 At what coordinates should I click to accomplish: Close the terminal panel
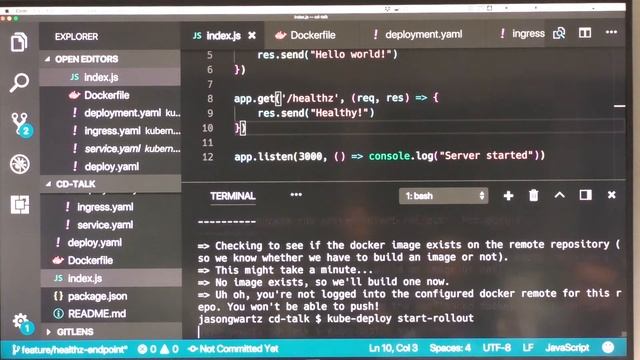point(611,195)
